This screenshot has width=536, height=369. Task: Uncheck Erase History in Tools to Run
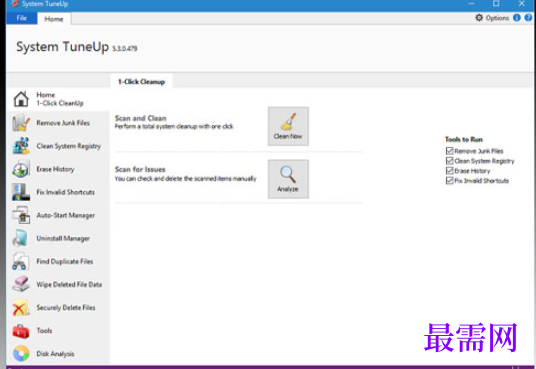tap(450, 171)
